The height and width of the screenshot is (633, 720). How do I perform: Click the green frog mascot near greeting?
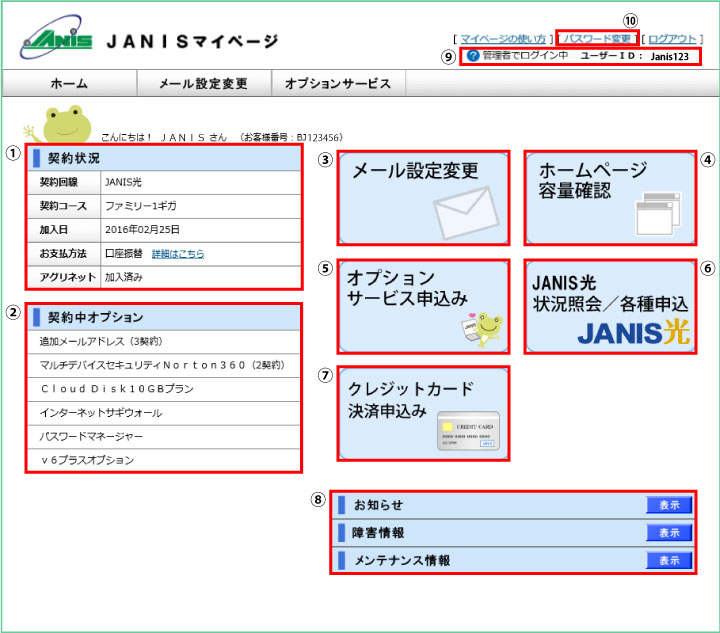[58, 125]
